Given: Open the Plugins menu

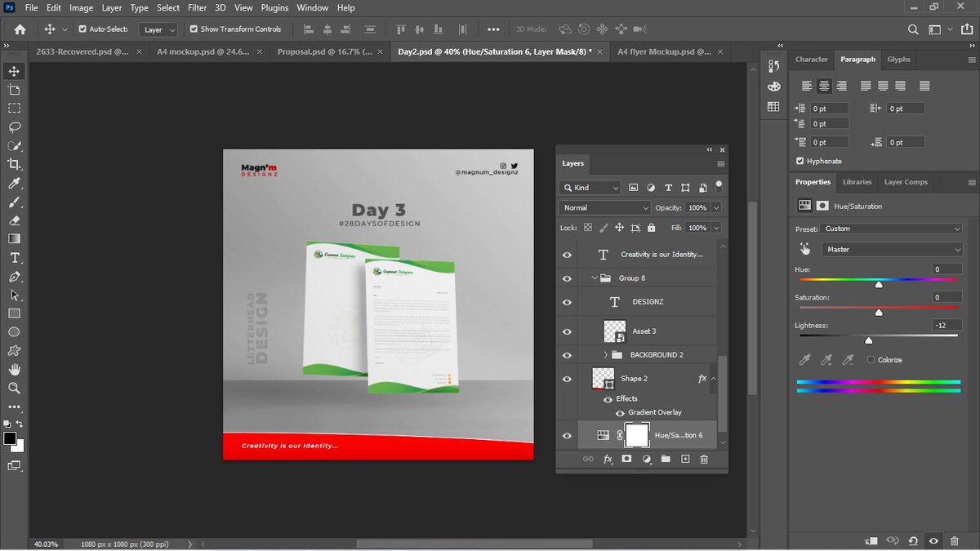Looking at the screenshot, I should [x=274, y=7].
